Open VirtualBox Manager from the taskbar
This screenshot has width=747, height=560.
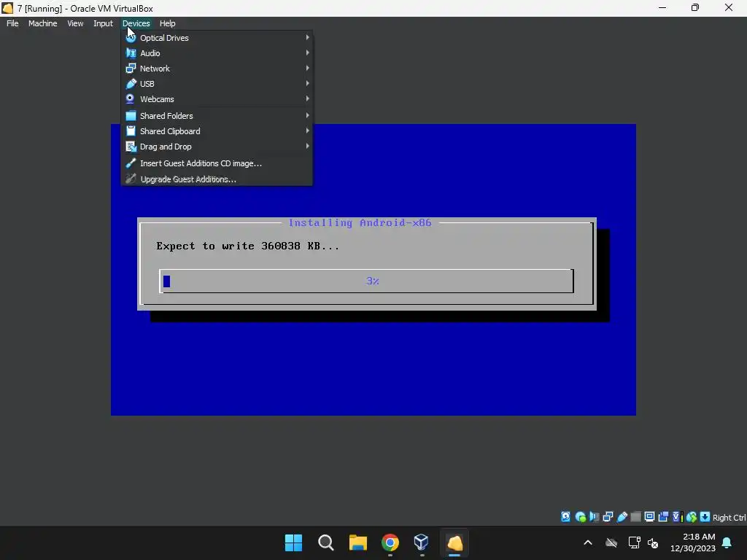422,542
